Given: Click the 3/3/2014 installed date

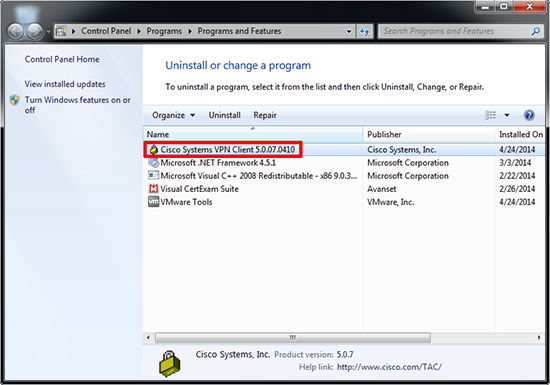Looking at the screenshot, I should (x=515, y=163).
